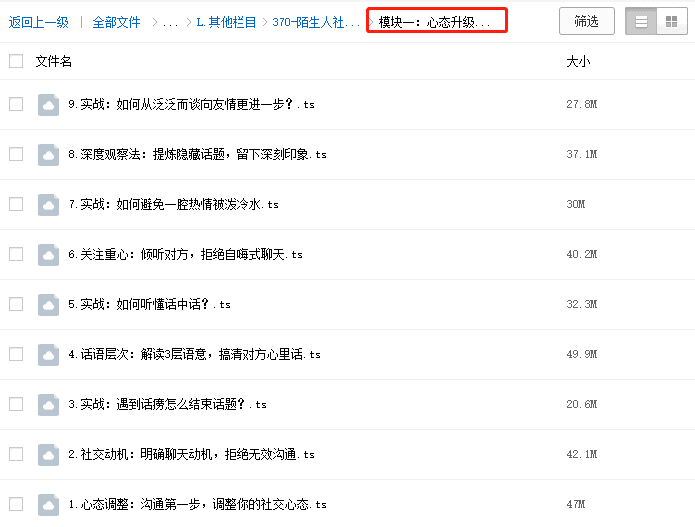Check the box for 1.心态调整 file
Viewport: 695px width, 527px height.
(x=16, y=504)
